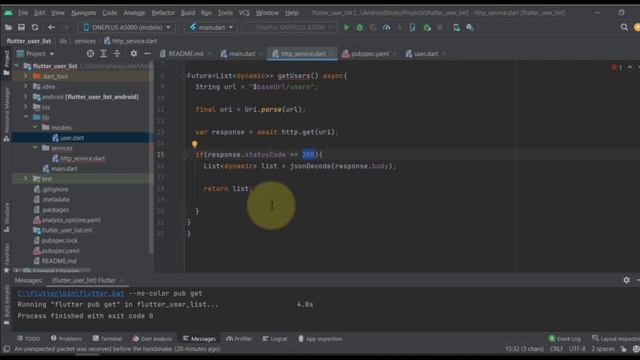Image resolution: width=640 pixels, height=360 pixels.
Task: Collapse the lib folder
Action: click(26, 117)
